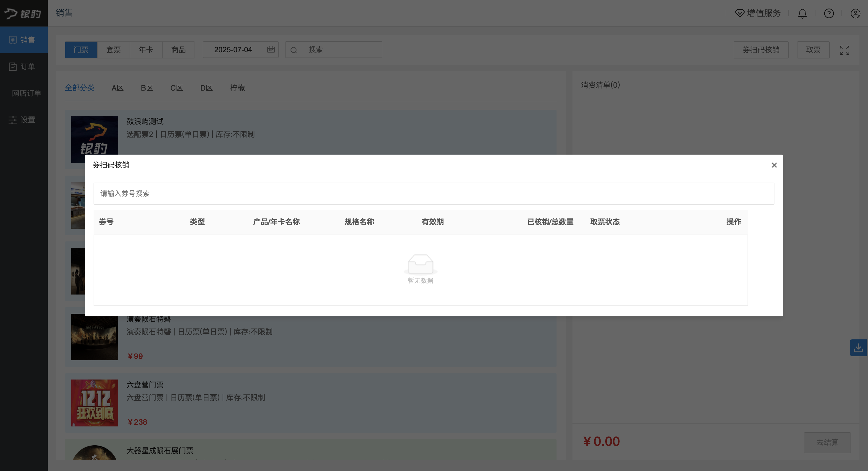Click the 取票状态 column header
Image resolution: width=868 pixels, height=471 pixels.
[605, 222]
